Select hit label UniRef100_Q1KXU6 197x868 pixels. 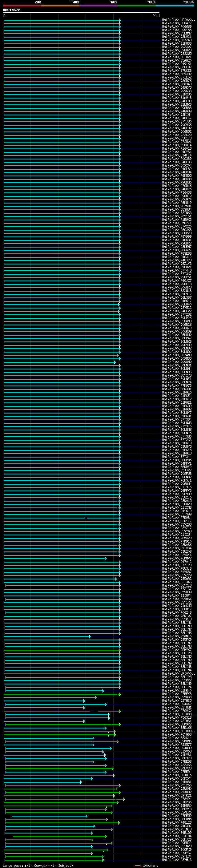point(177,94)
